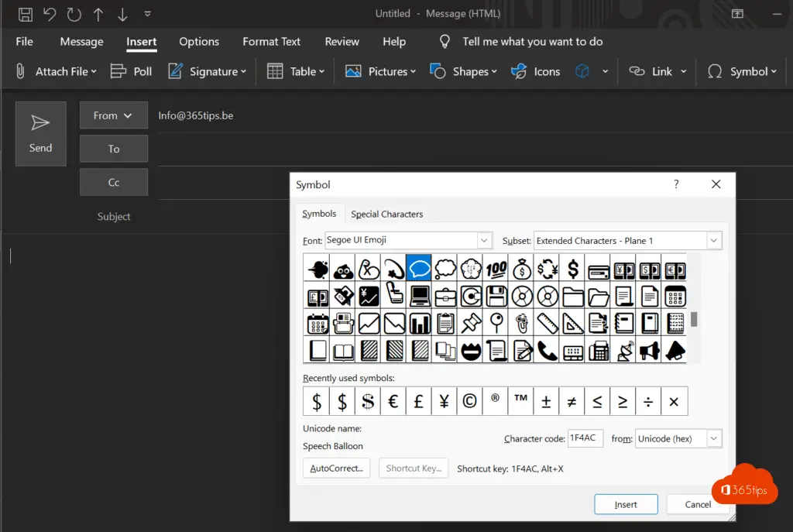Select the speech balloon symbol
This screenshot has width=793, height=532.
coord(419,269)
